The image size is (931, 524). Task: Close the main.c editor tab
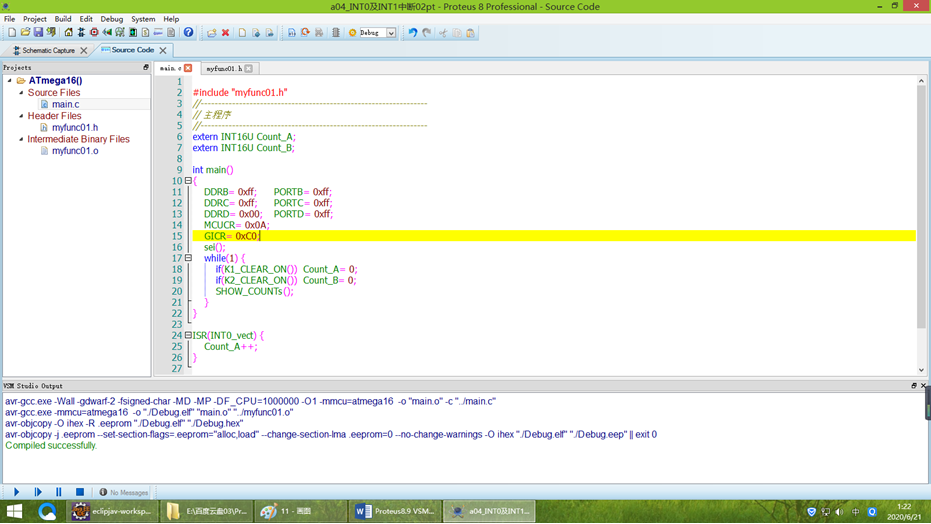[188, 68]
